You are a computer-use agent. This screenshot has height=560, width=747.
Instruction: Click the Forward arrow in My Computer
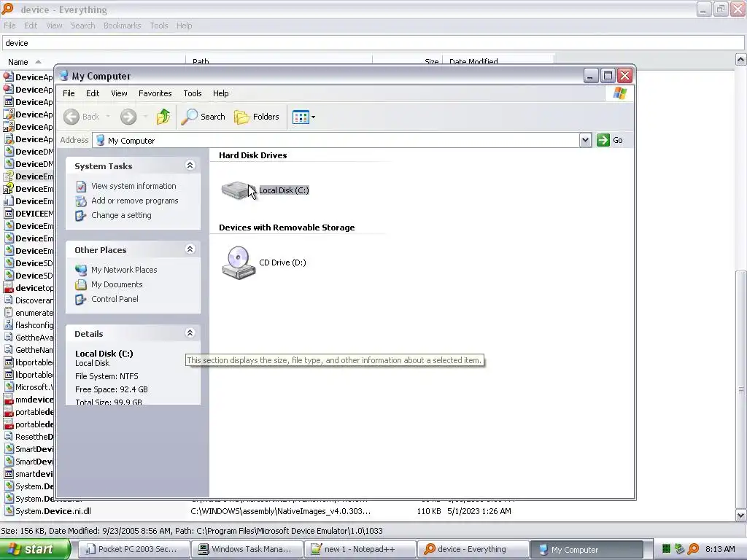tap(128, 117)
